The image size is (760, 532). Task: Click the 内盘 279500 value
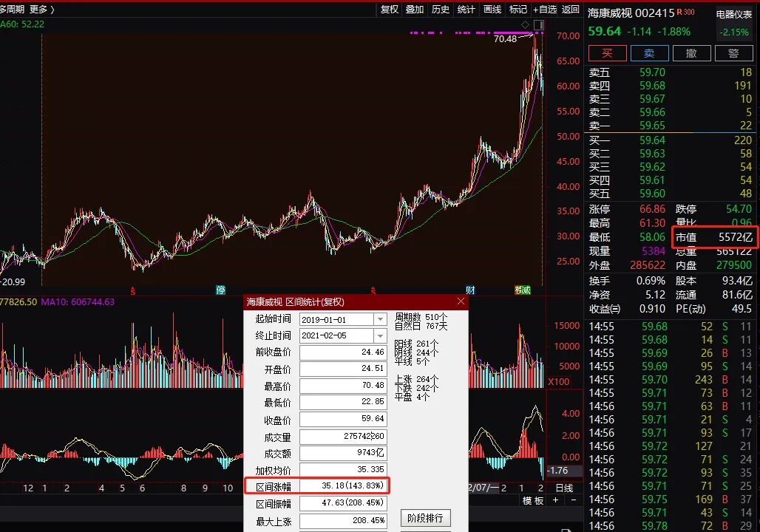pyautogui.click(x=734, y=265)
